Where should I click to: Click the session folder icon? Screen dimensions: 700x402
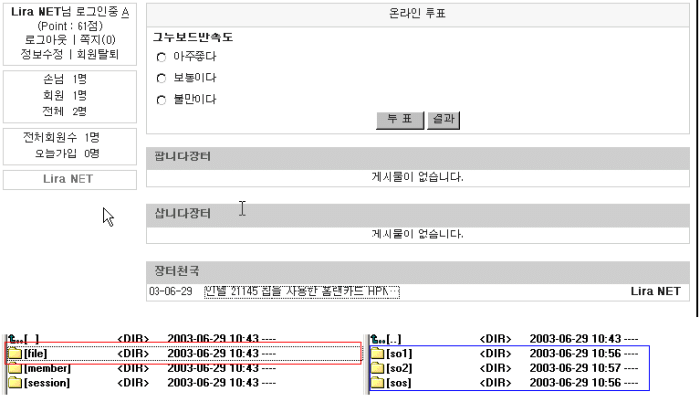[15, 383]
